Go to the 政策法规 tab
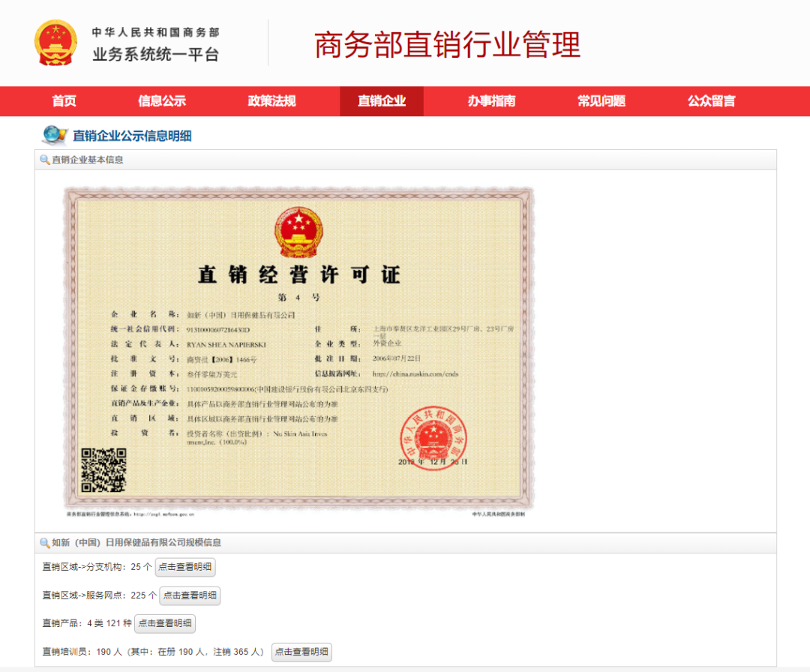 pyautogui.click(x=271, y=101)
